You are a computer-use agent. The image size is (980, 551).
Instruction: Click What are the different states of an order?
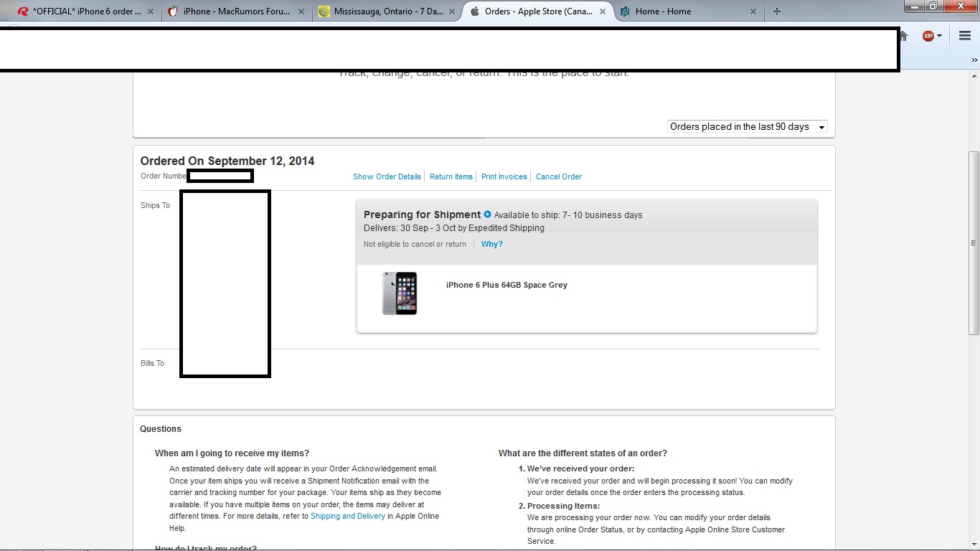[x=583, y=453]
